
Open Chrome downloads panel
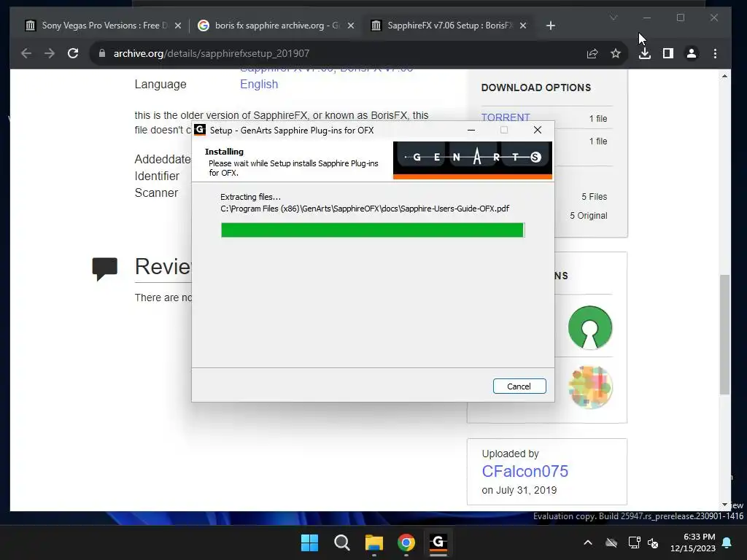click(x=645, y=53)
